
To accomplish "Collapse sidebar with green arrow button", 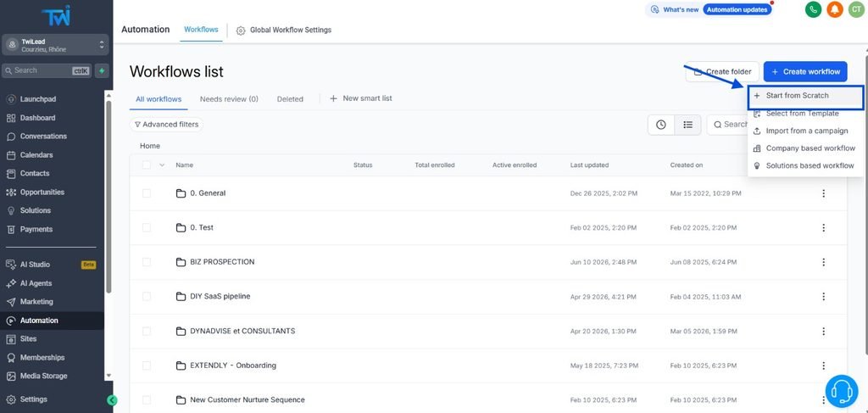I will click(x=113, y=399).
